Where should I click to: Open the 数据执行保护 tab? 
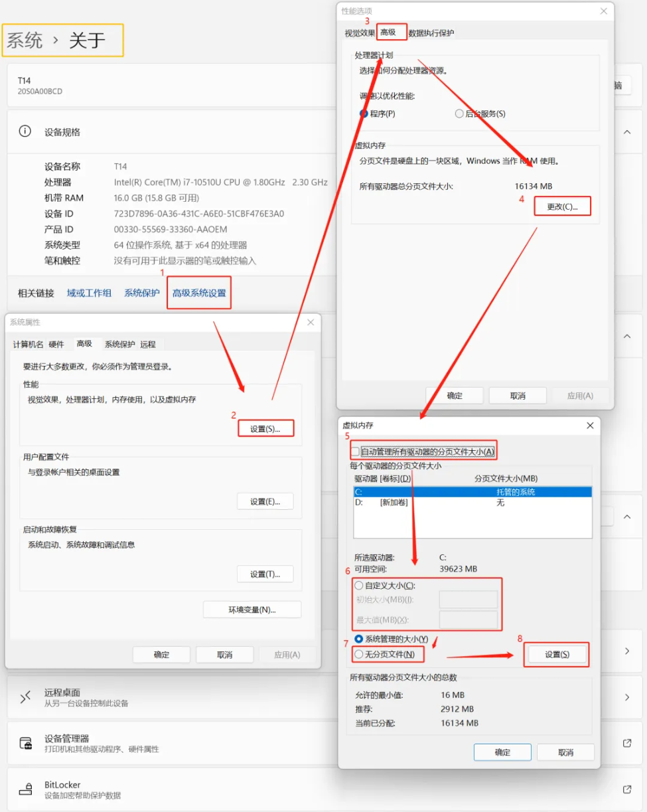430,31
